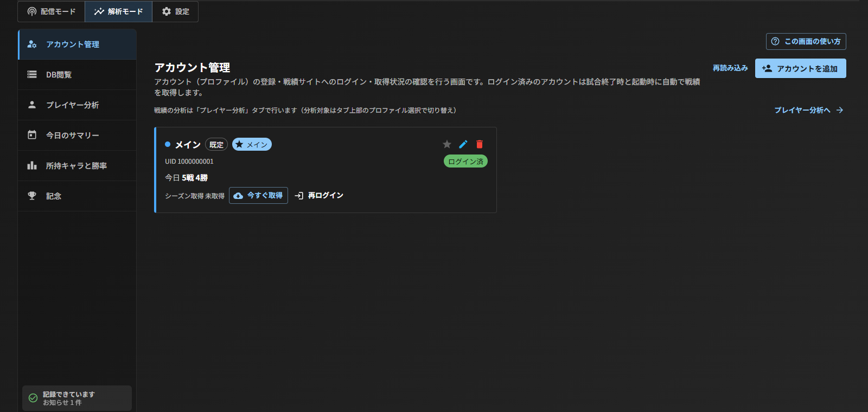Switch to 解析モード tab
This screenshot has height=412, width=868.
[118, 11]
